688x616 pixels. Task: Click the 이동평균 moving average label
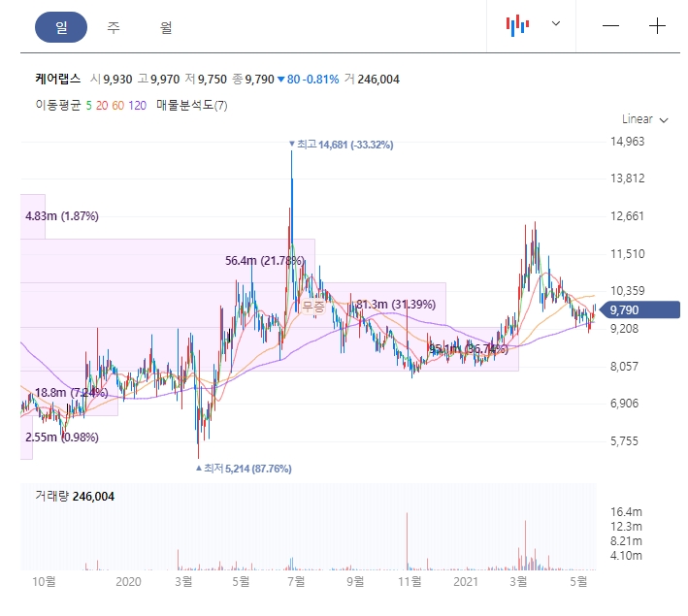[58, 106]
